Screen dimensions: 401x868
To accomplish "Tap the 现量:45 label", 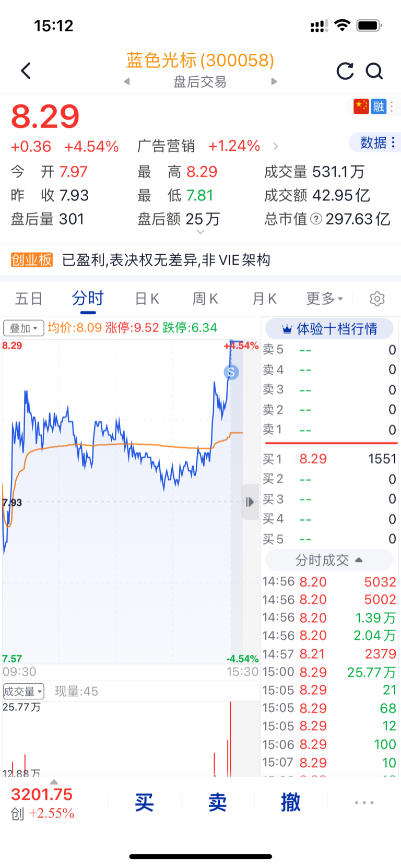I will [76, 692].
